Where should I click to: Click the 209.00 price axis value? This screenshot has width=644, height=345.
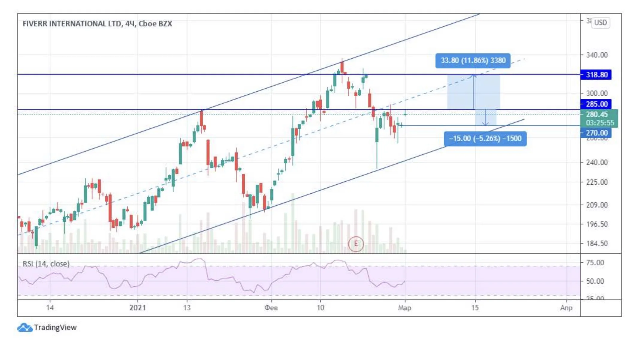[597, 205]
